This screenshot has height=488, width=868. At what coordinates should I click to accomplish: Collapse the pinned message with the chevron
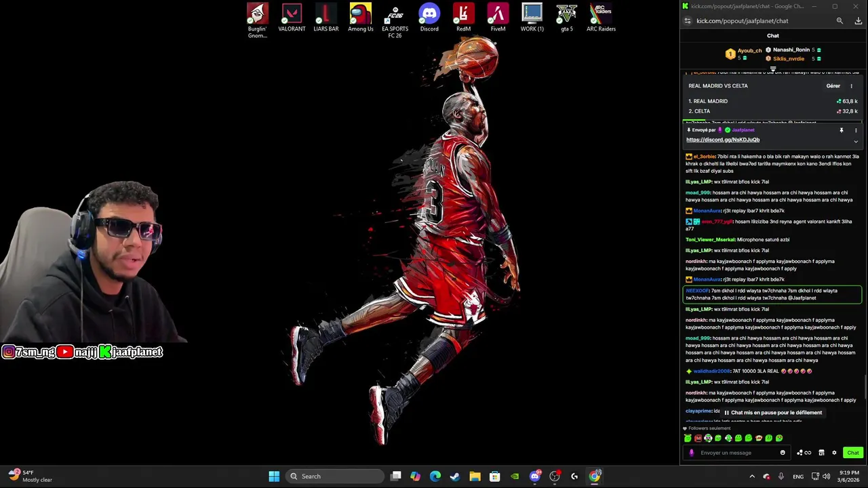tap(856, 142)
